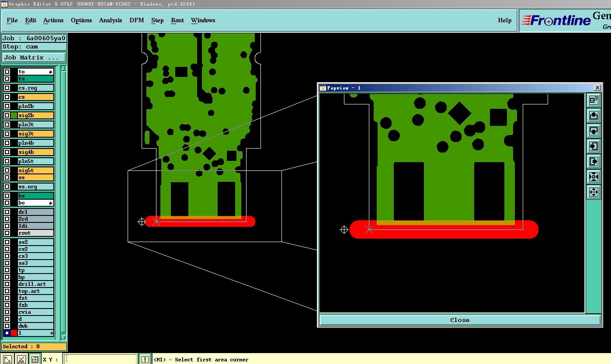Viewport: 611px width, 364px height.
Task: Click layer list scrollbar down arrow
Action: (64, 337)
